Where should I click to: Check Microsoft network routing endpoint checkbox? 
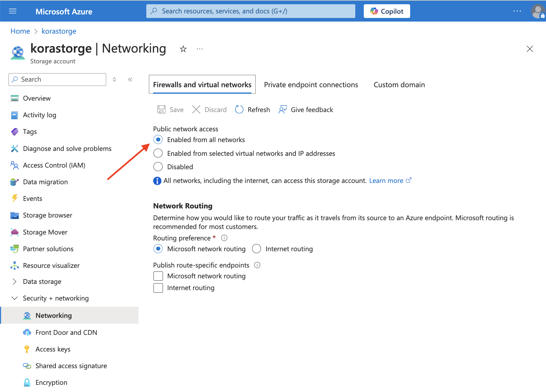coord(158,276)
